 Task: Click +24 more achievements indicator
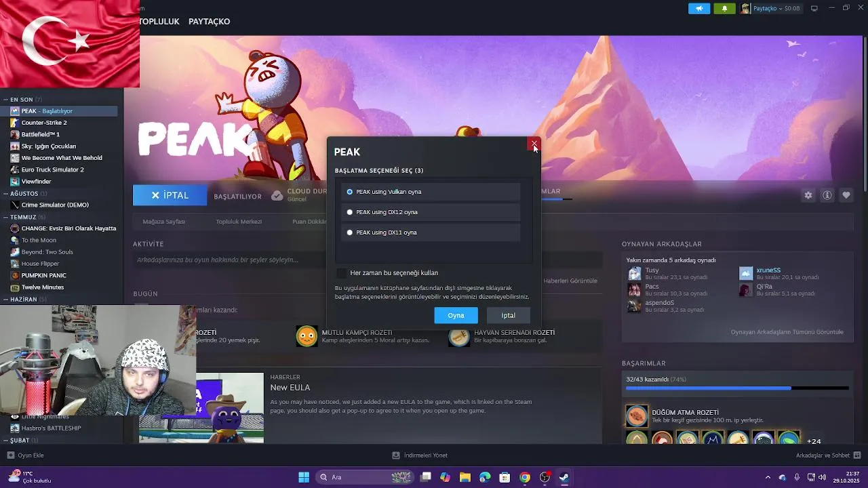[814, 441]
